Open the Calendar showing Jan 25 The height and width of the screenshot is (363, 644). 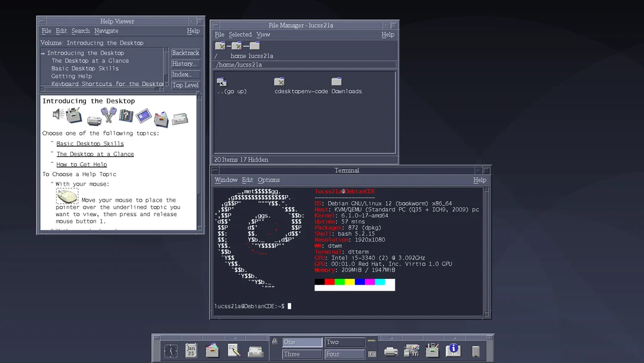[191, 349]
